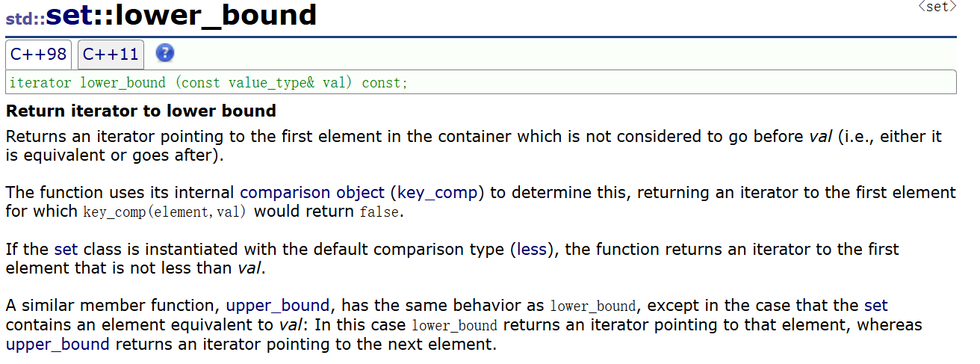The image size is (980, 364).
Task: Open the <set> header link at top right
Action: coord(937,7)
